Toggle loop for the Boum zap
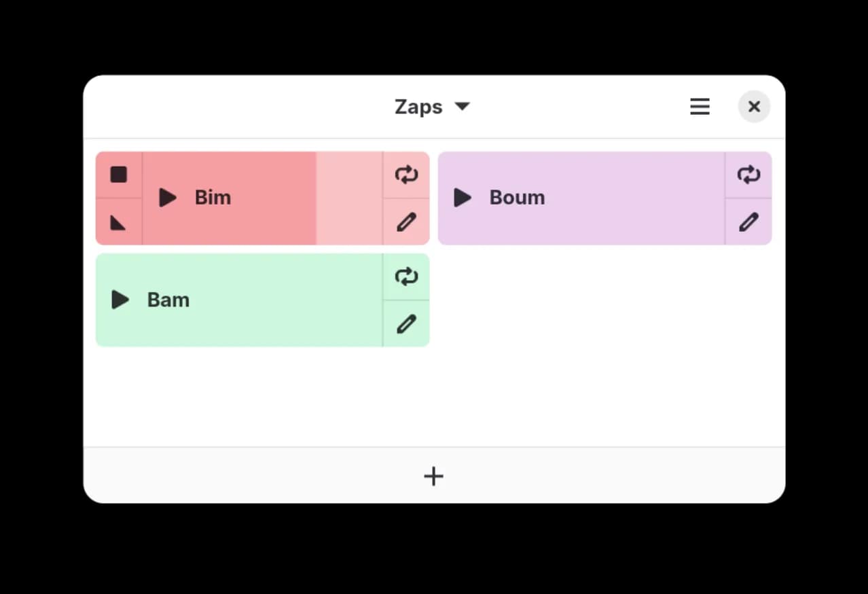This screenshot has height=594, width=868. pyautogui.click(x=748, y=175)
